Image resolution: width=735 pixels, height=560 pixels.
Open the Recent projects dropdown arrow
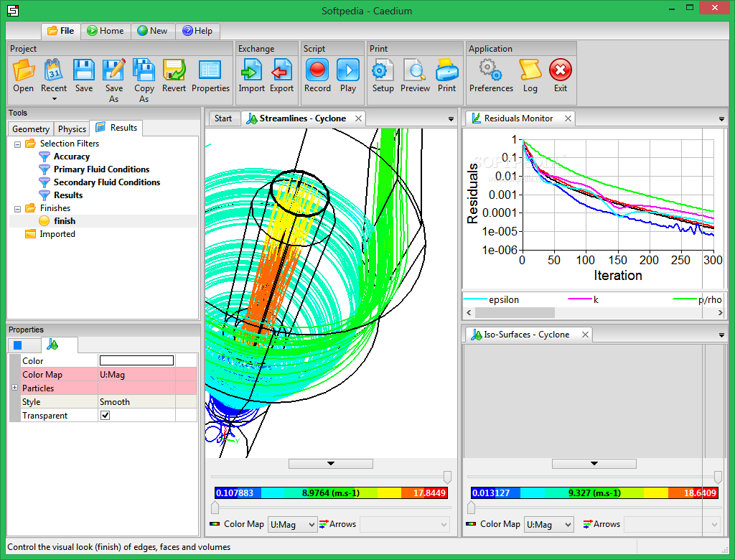(x=54, y=99)
